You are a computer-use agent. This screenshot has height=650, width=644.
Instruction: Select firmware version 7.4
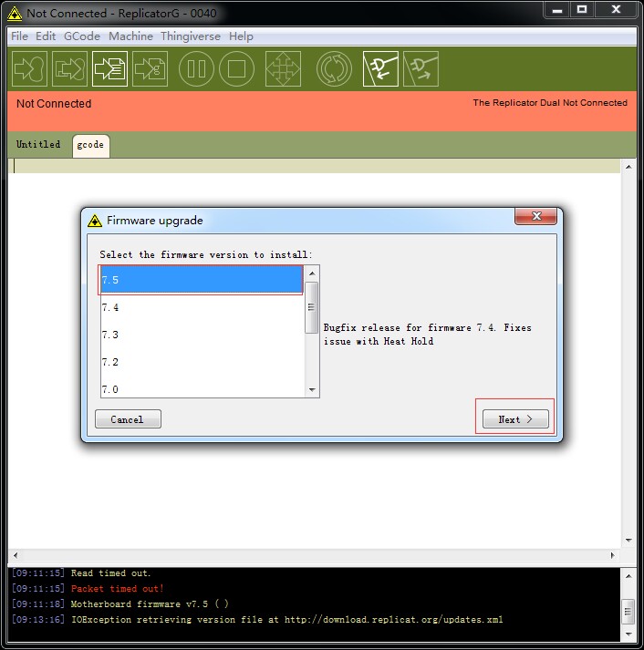202,307
